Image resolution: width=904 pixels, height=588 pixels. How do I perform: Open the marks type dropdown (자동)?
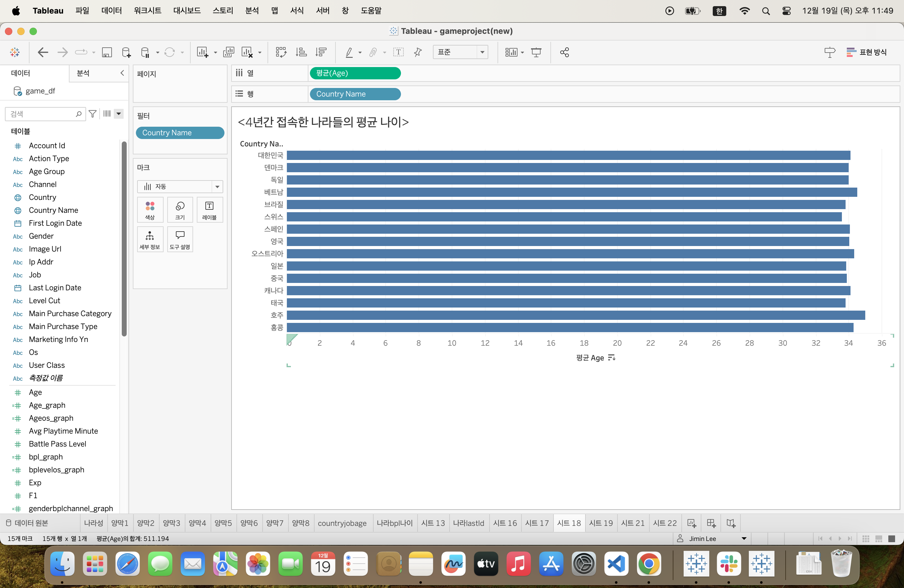(x=180, y=186)
